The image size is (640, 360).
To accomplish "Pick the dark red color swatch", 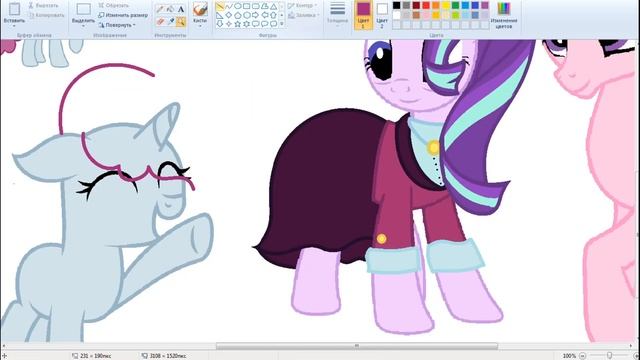I will (416, 5).
